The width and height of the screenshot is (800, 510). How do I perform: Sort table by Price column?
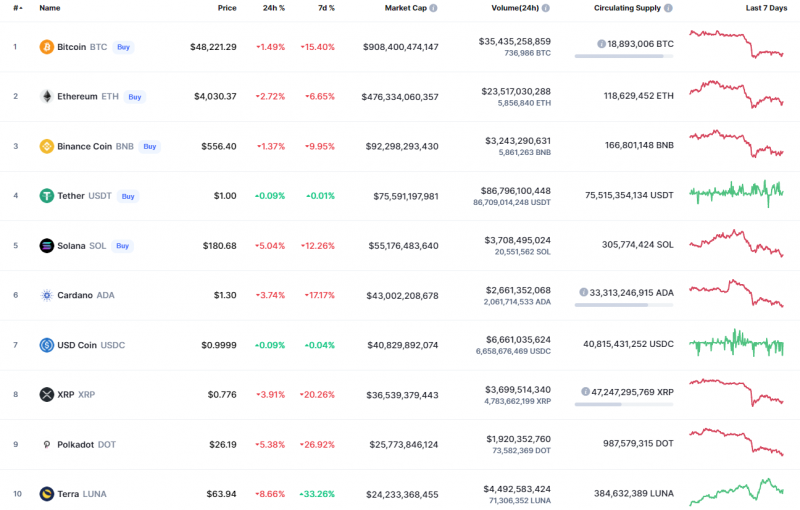(227, 8)
